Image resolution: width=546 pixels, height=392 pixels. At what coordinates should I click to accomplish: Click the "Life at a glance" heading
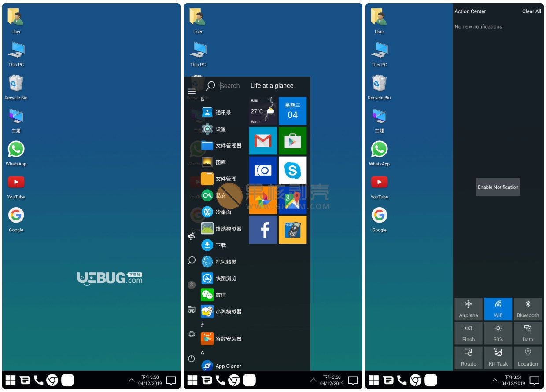tap(272, 86)
